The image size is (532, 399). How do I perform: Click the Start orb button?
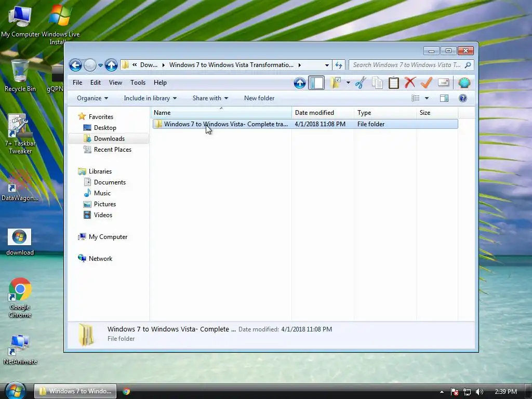[x=15, y=390]
